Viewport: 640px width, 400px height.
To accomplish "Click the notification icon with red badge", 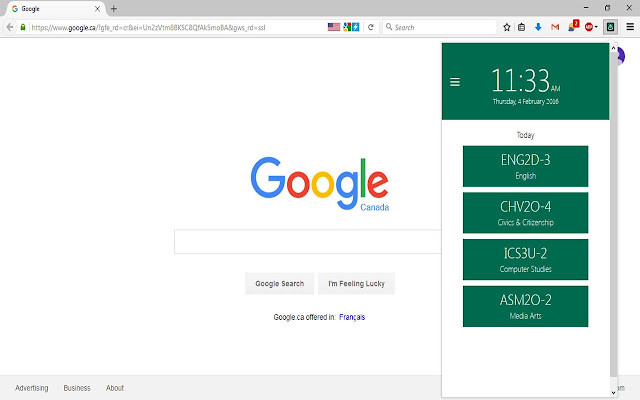I will pos(573,26).
